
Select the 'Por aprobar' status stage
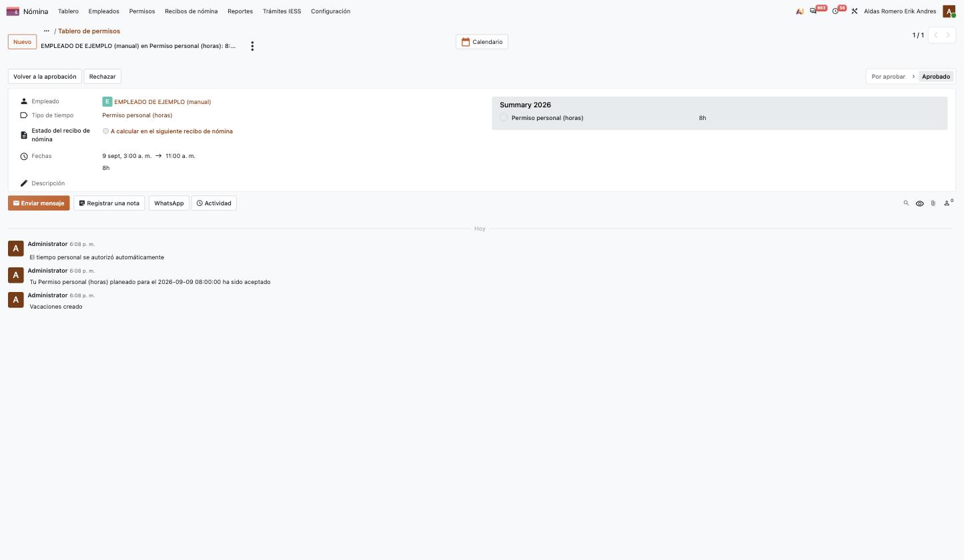889,77
